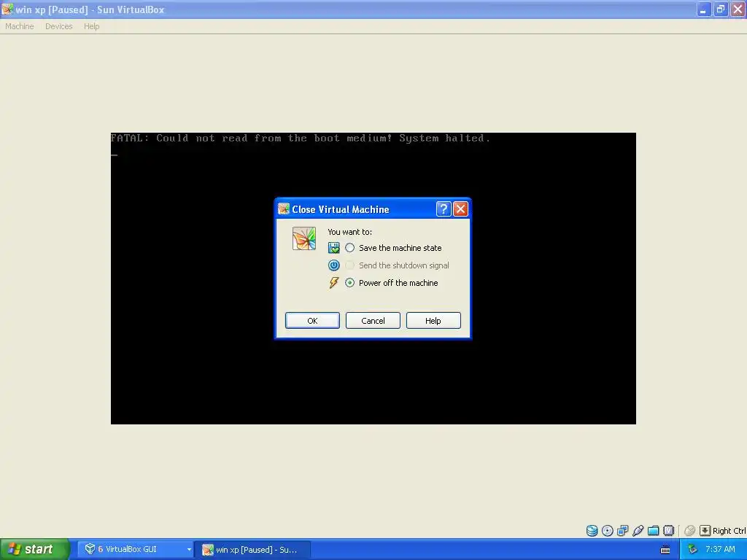Click the blue shutdown signal power icon

point(334,265)
